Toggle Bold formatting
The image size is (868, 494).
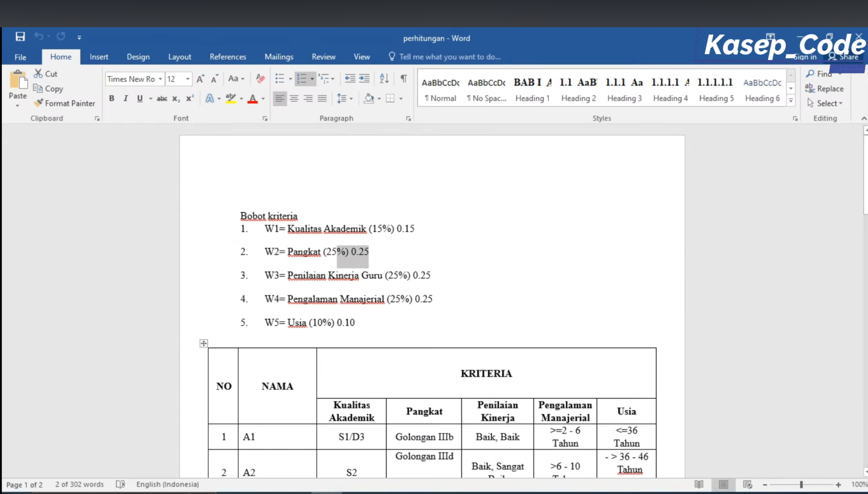pyautogui.click(x=112, y=98)
